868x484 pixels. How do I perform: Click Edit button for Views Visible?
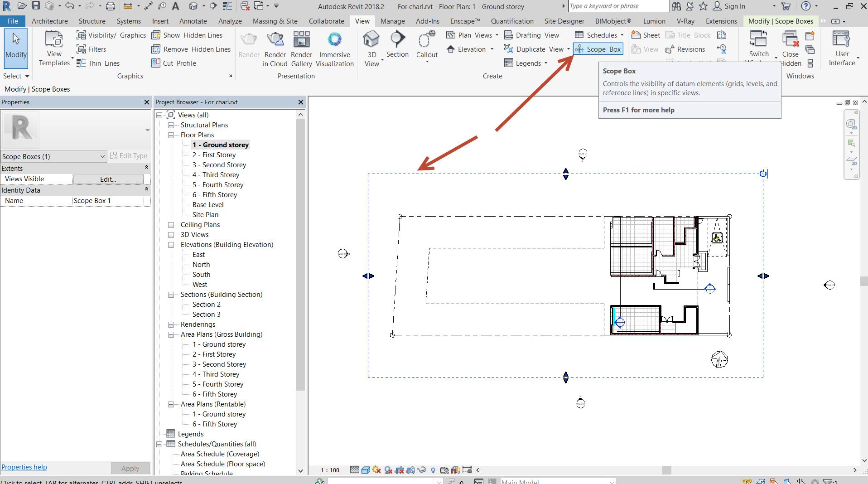108,179
